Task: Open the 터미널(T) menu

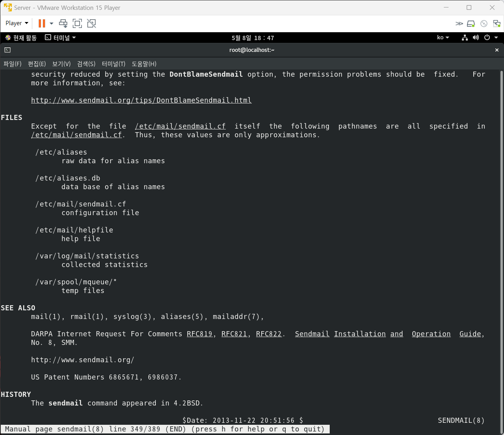Action: (x=114, y=64)
